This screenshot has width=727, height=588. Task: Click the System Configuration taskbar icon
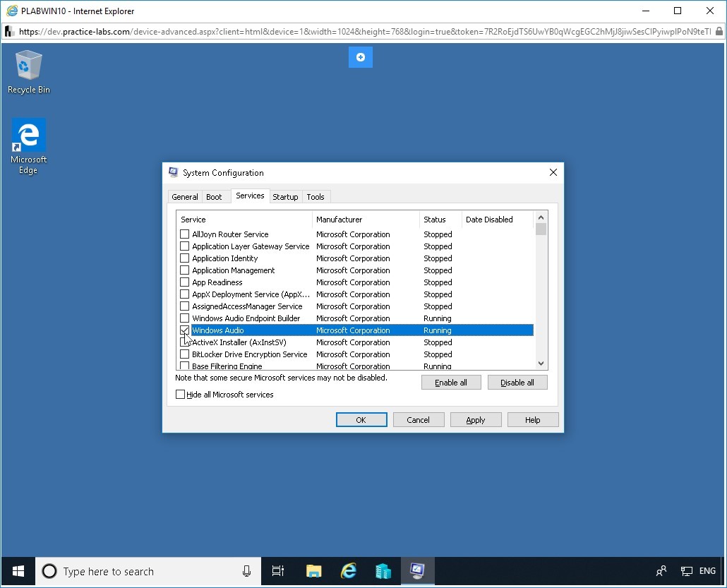pos(417,571)
